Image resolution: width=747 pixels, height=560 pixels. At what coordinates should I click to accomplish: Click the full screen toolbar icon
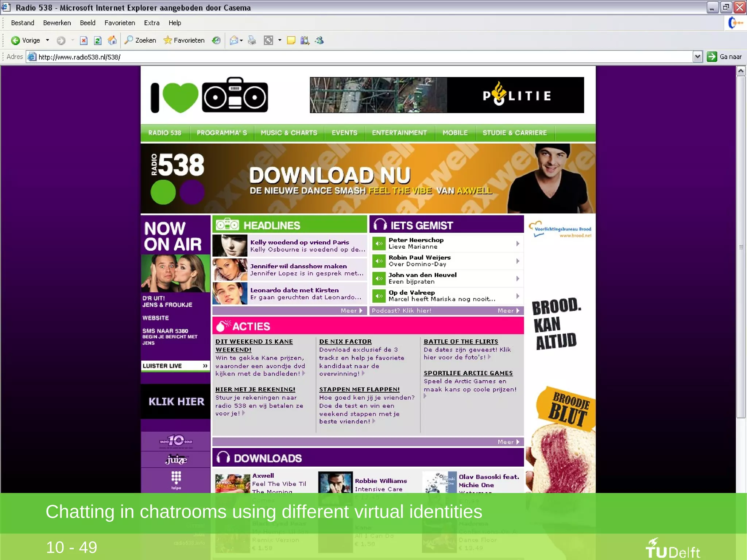(268, 40)
